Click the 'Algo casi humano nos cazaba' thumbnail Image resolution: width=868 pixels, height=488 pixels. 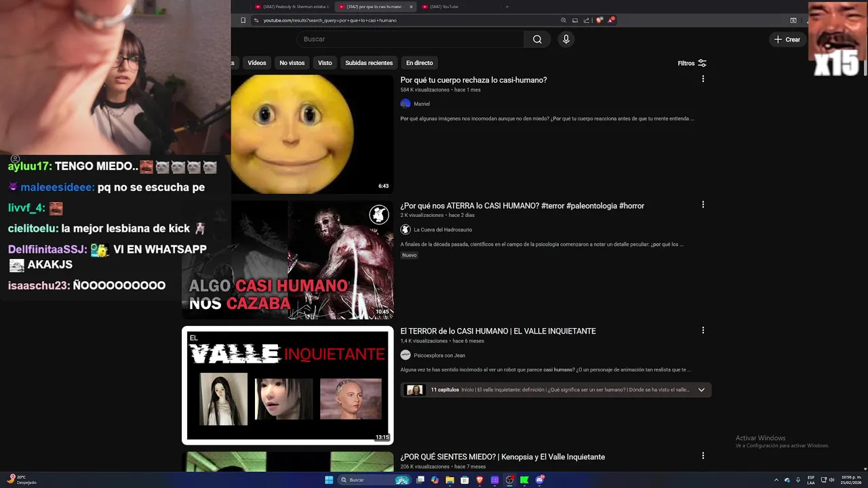pos(288,260)
